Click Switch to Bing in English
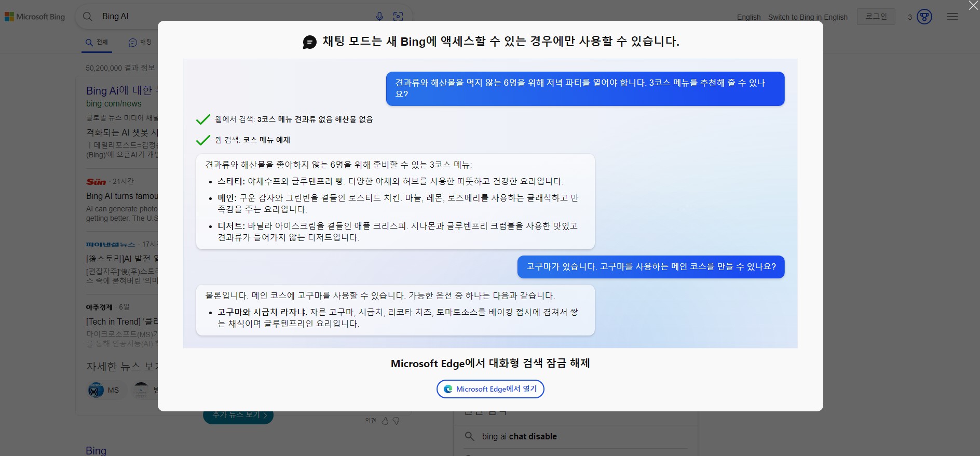980x456 pixels. pos(808,17)
